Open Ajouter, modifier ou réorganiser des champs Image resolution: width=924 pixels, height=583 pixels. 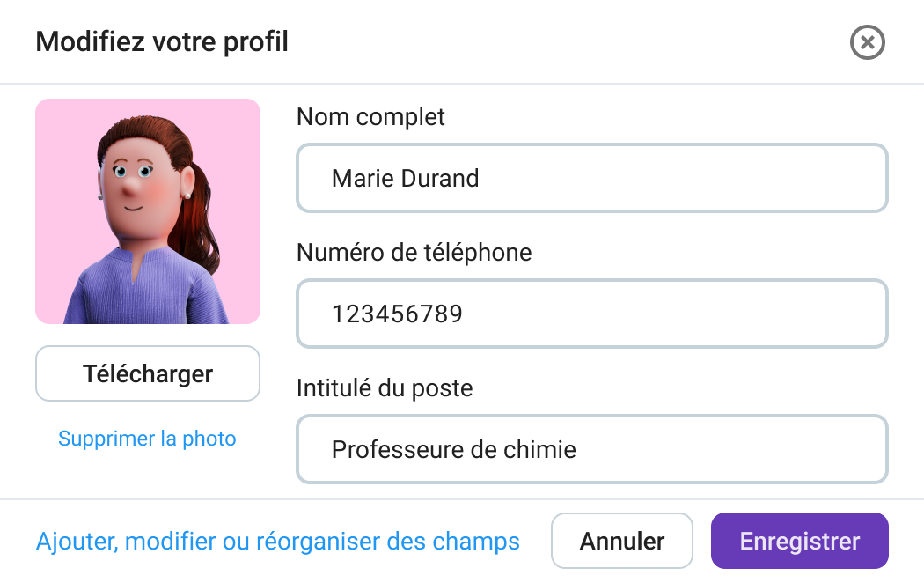[277, 541]
